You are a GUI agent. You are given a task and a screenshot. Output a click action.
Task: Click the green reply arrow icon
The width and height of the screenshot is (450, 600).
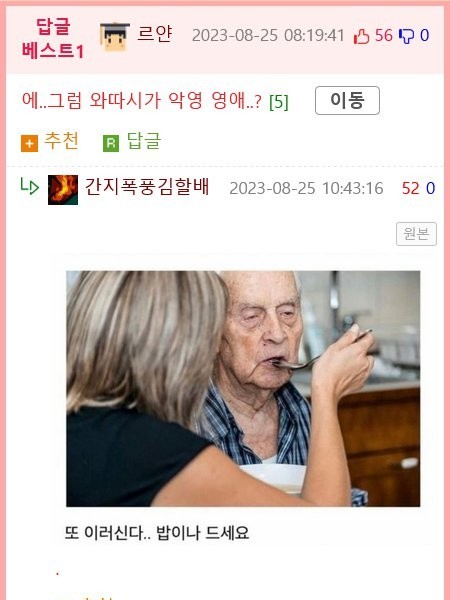coord(30,187)
